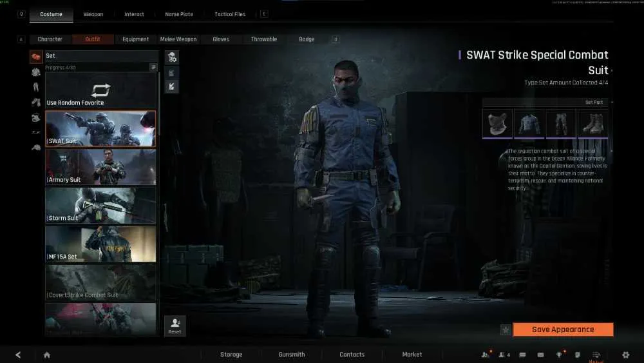Click the Q previous-tab key hint
The height and width of the screenshot is (363, 644).
pyautogui.click(x=21, y=14)
